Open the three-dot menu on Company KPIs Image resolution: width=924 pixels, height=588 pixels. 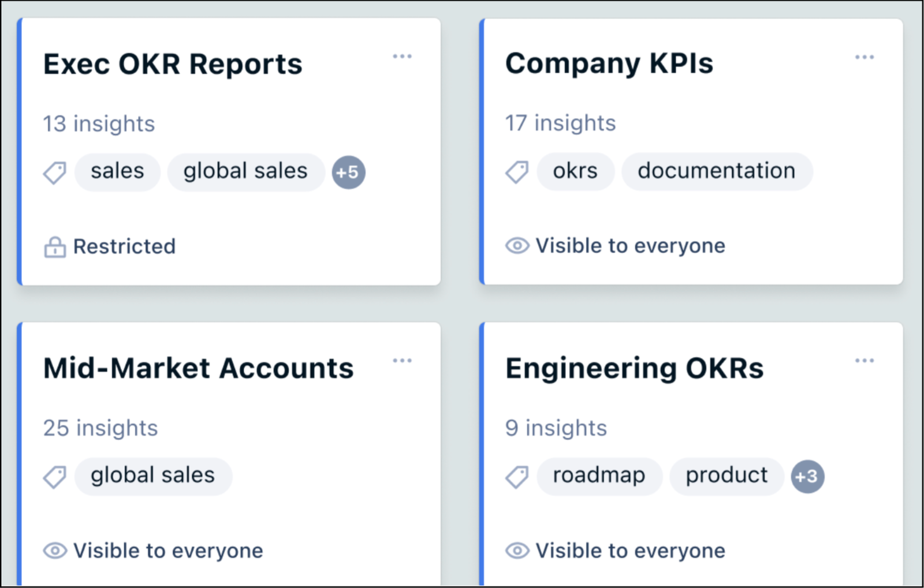[865, 56]
